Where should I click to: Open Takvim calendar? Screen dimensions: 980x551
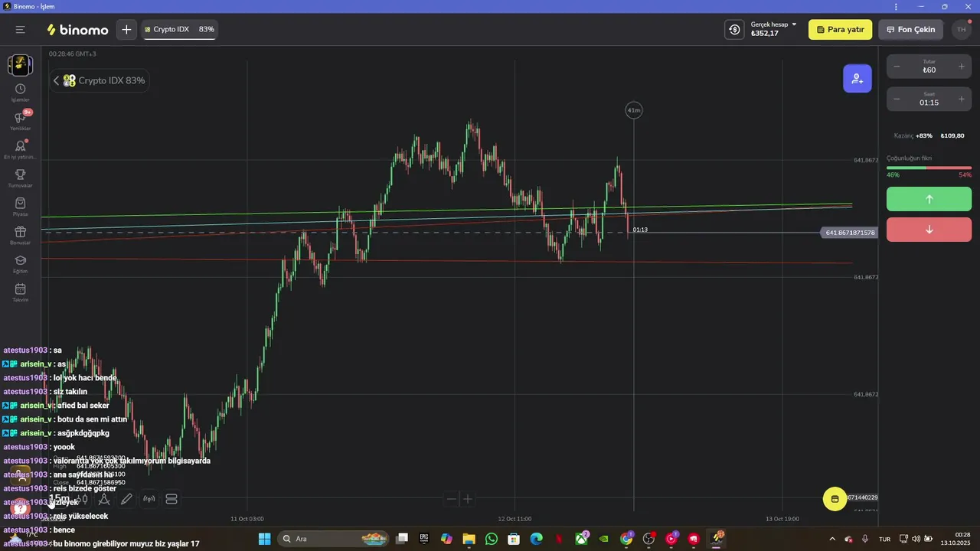tap(20, 292)
